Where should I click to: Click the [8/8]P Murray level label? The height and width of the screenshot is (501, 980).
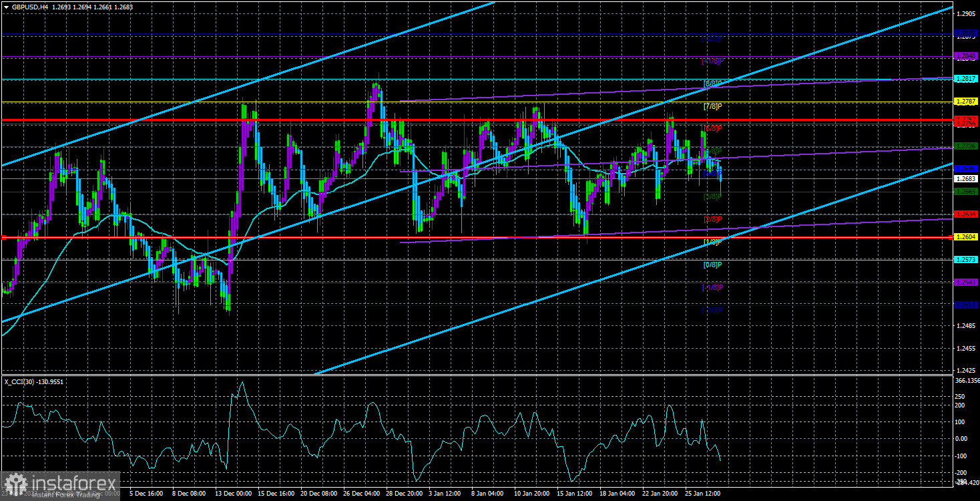pos(713,84)
